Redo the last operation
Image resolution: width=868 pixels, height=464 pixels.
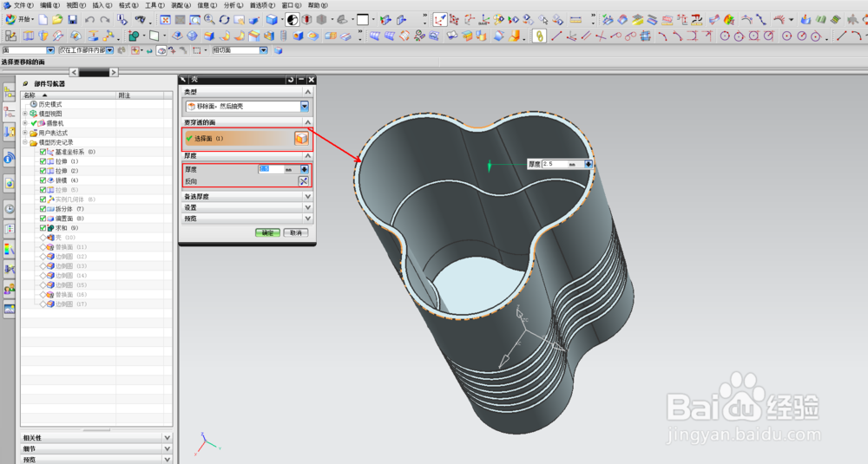[x=105, y=20]
